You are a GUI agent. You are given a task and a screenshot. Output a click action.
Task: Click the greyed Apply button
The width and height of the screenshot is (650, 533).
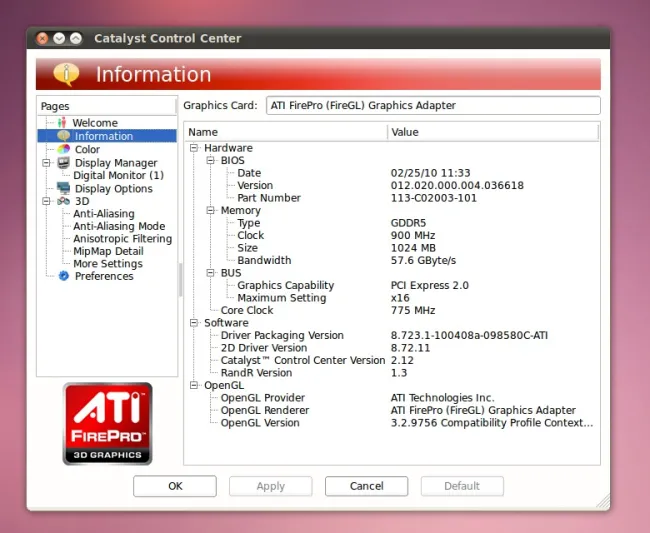pyautogui.click(x=271, y=486)
